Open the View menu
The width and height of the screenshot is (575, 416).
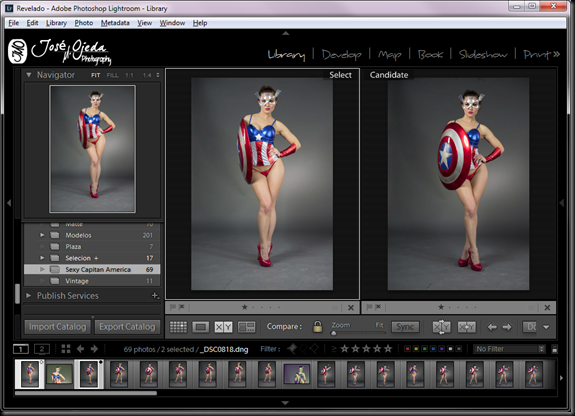144,23
